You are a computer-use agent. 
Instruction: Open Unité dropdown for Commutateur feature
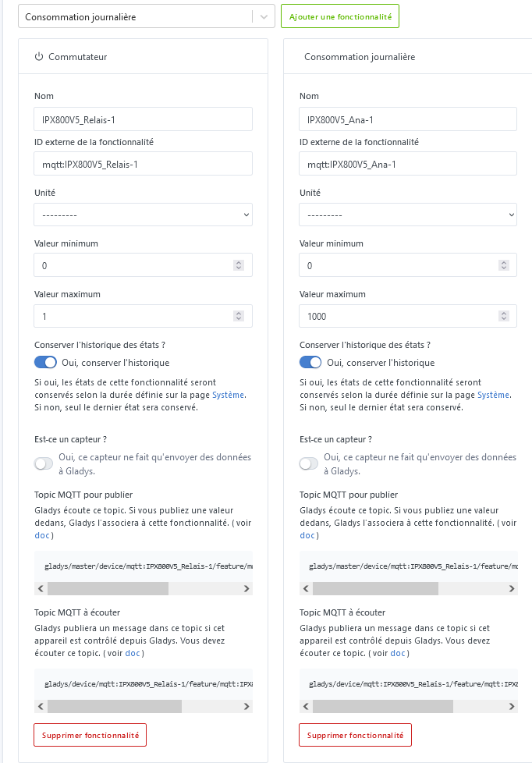(143, 215)
